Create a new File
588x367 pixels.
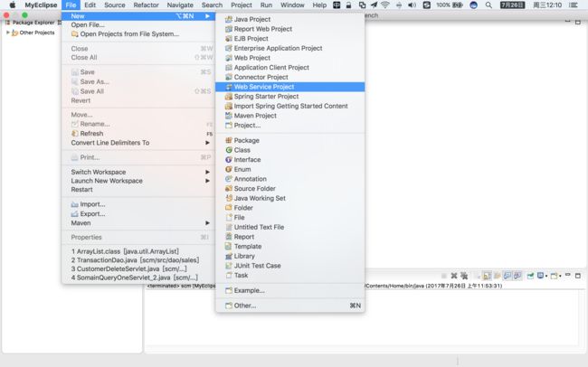[x=289, y=218]
